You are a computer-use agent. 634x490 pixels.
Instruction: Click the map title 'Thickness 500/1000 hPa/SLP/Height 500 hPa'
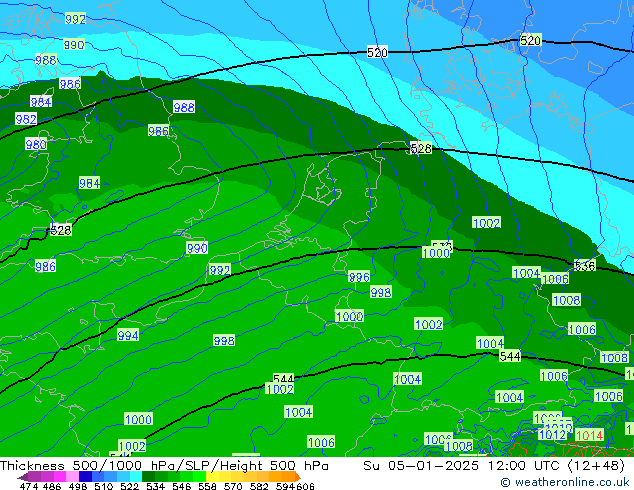pos(164,466)
